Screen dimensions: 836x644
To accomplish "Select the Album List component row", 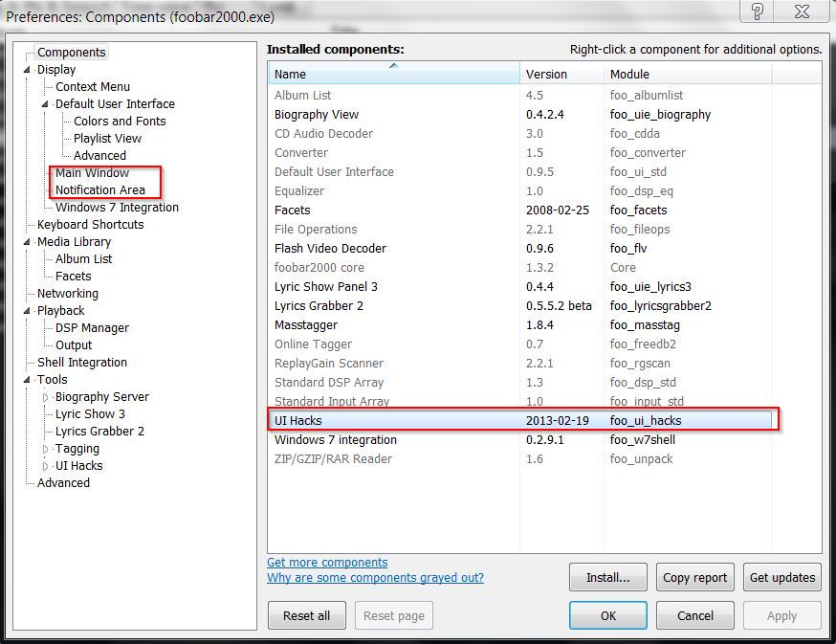I will (x=519, y=96).
